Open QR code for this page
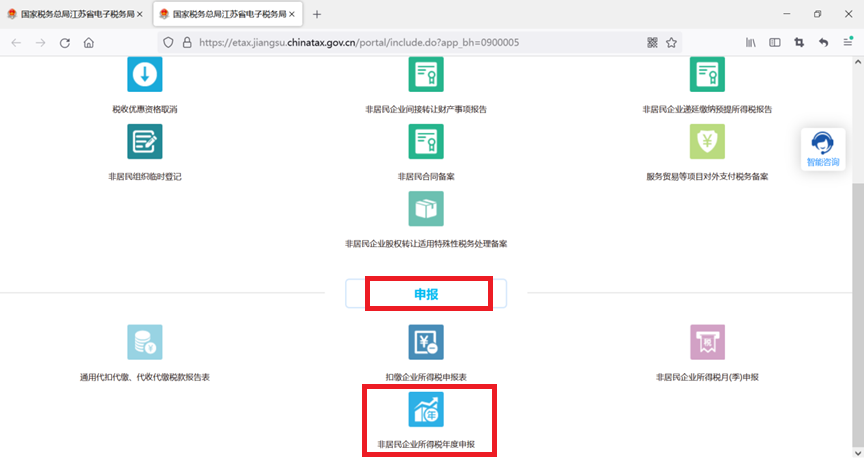This screenshot has height=458, width=864. [652, 42]
